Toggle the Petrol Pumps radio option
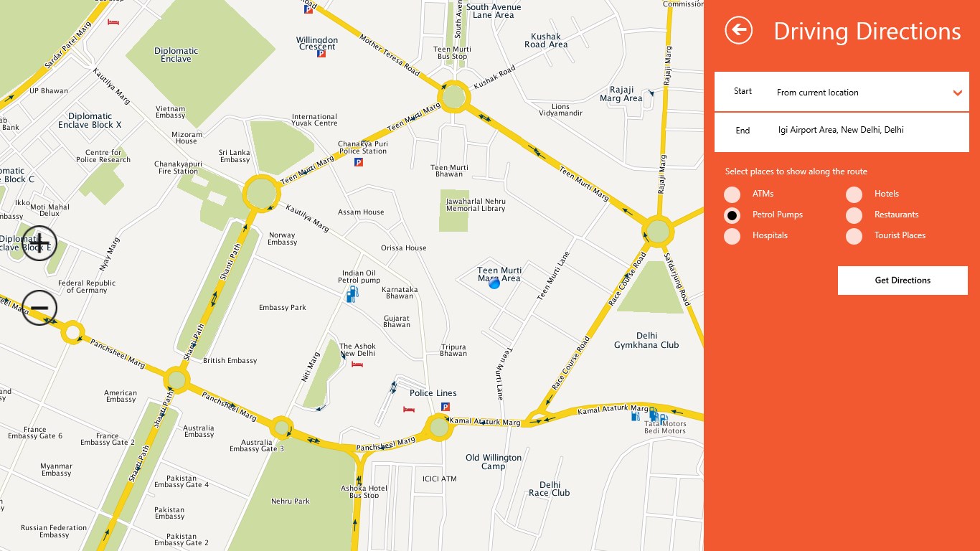 732,215
